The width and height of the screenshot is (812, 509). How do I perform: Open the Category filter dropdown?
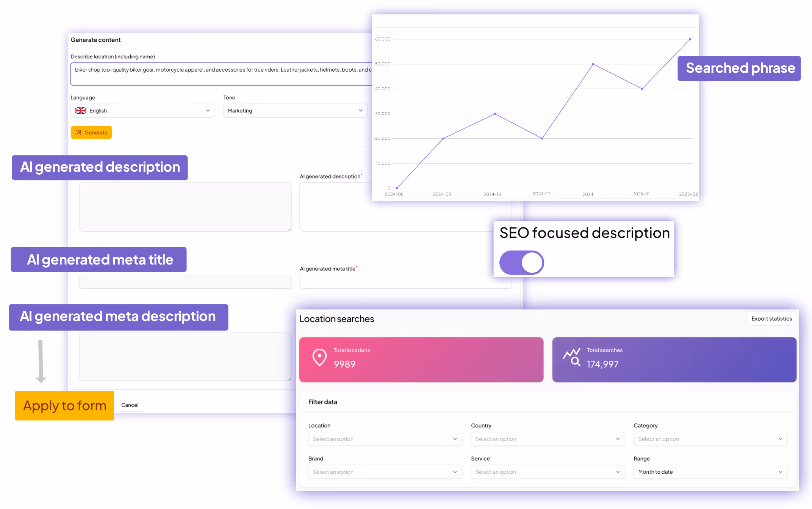(x=710, y=439)
